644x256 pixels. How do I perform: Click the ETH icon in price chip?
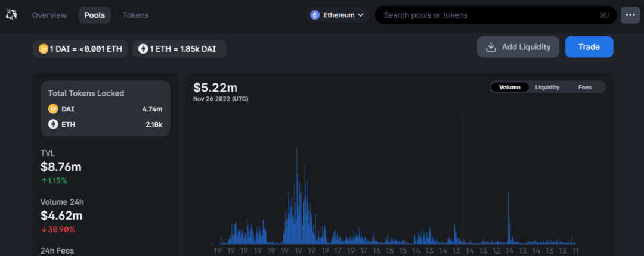pyautogui.click(x=143, y=49)
